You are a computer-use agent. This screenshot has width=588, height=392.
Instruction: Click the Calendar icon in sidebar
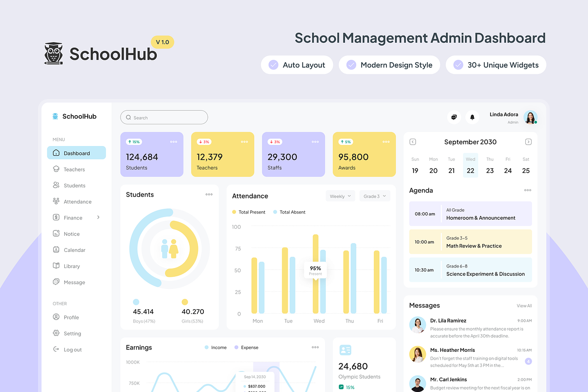(56, 250)
